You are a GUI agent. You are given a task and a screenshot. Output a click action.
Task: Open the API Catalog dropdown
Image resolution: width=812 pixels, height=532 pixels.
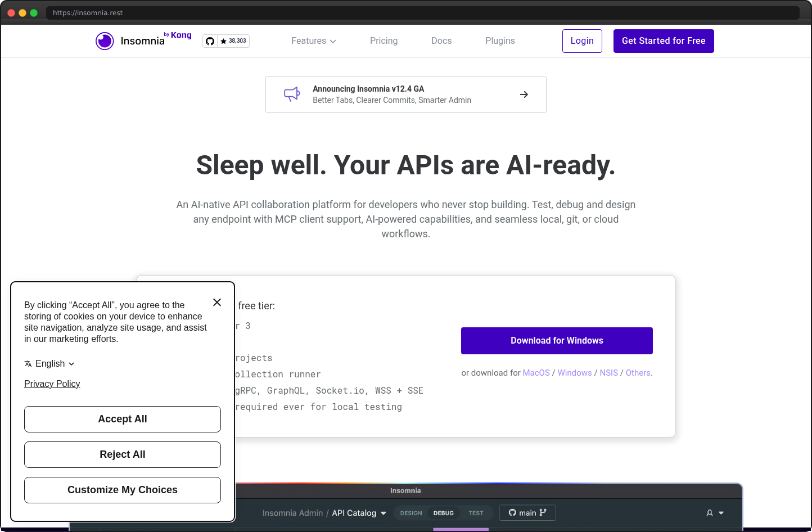(359, 512)
